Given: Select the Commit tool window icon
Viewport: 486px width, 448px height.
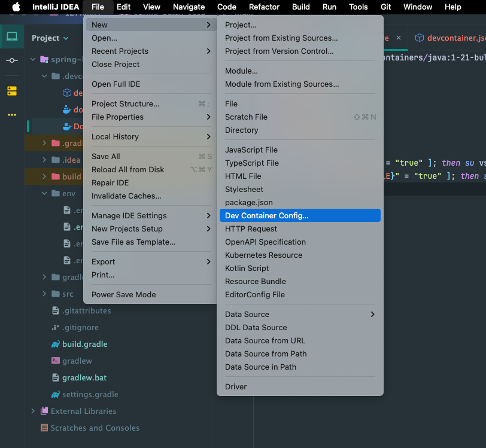Looking at the screenshot, I should [x=12, y=60].
